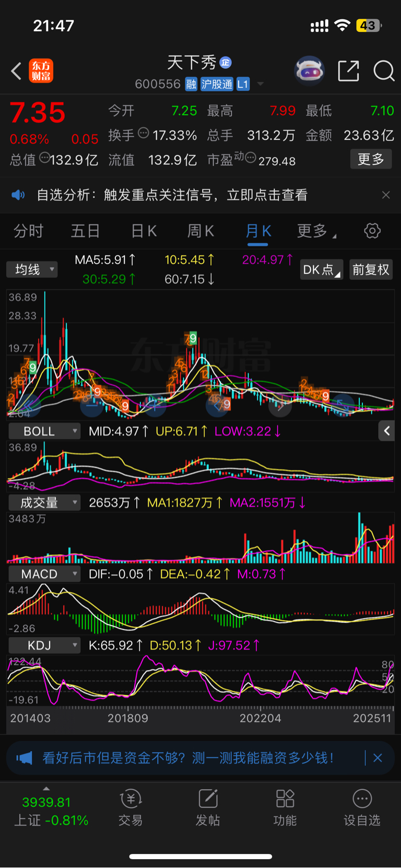Tap the 60:7.15 moving average value
401x868 pixels.
coord(190,279)
